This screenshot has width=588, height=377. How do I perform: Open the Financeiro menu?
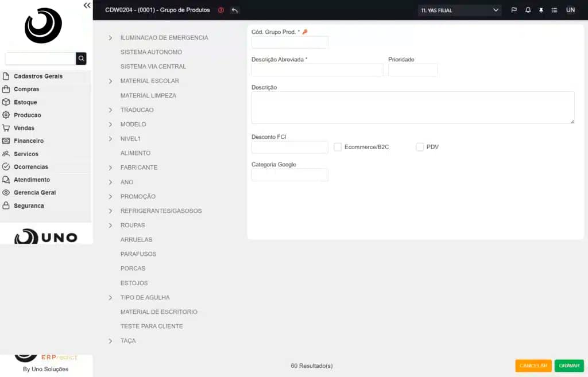[x=29, y=141]
